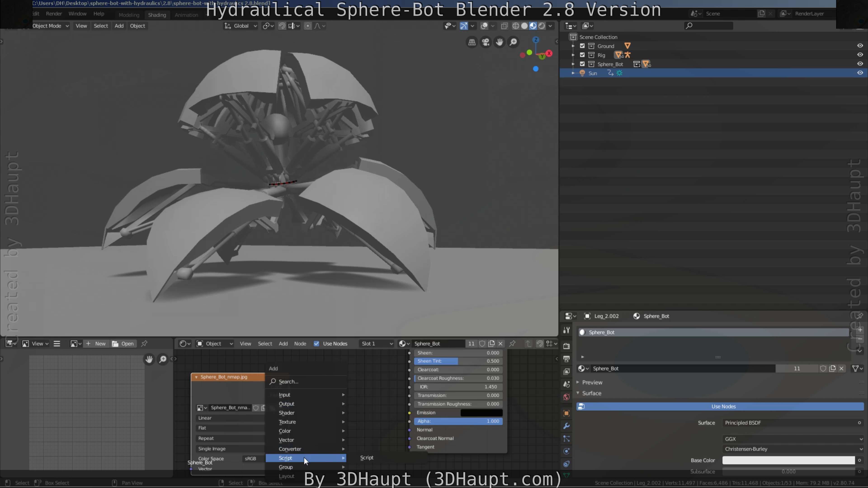Image resolution: width=868 pixels, height=488 pixels.
Task: Switch viewport to rendered shading
Action: pos(542,26)
